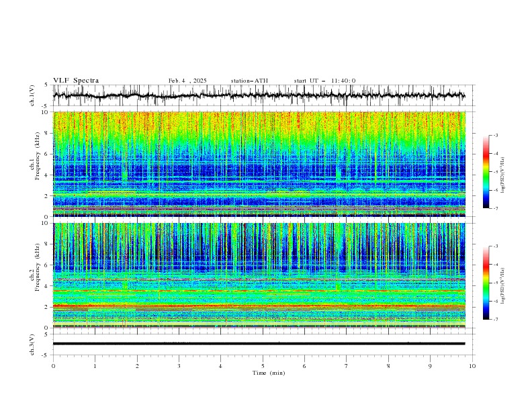Click the "10" tick label on Time axis

tap(472, 366)
